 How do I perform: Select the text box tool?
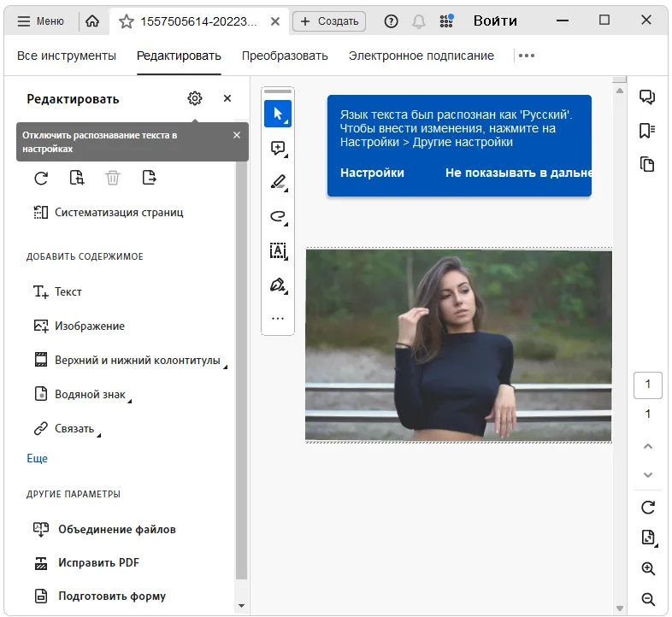coord(278,250)
